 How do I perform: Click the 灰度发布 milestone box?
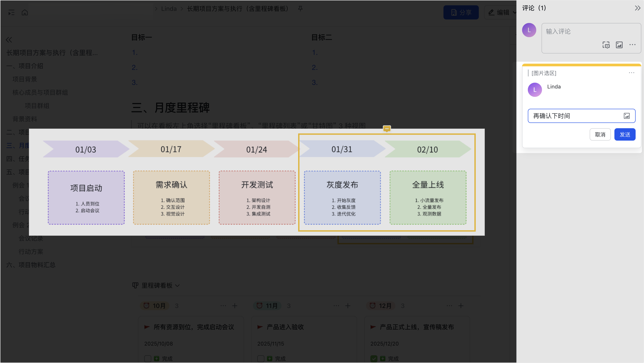pos(343,198)
